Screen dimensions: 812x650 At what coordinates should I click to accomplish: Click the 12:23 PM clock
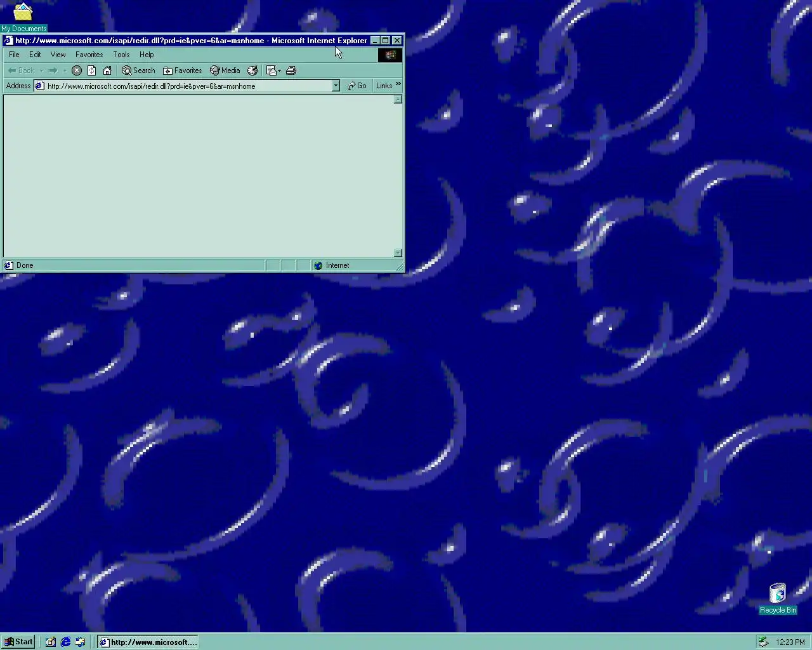[790, 642]
